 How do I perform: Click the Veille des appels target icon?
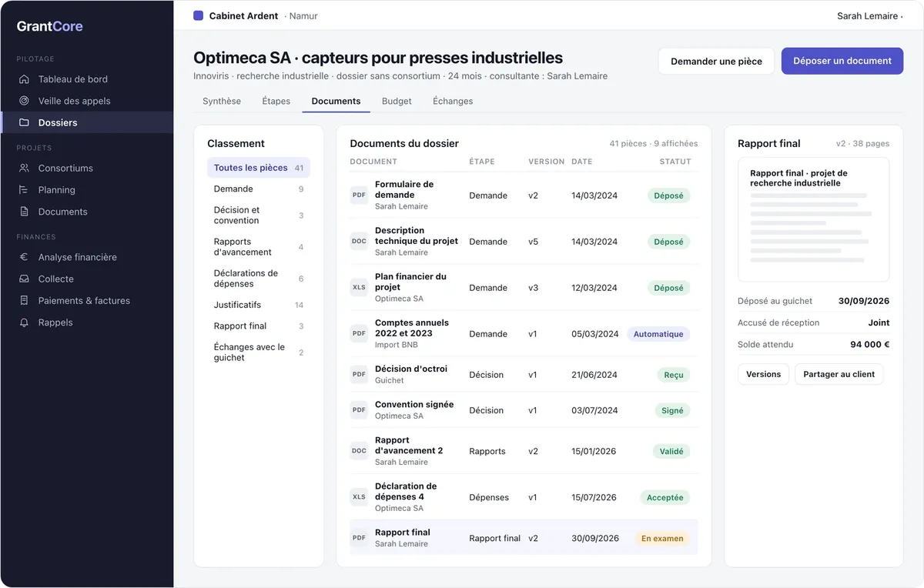pyautogui.click(x=24, y=101)
